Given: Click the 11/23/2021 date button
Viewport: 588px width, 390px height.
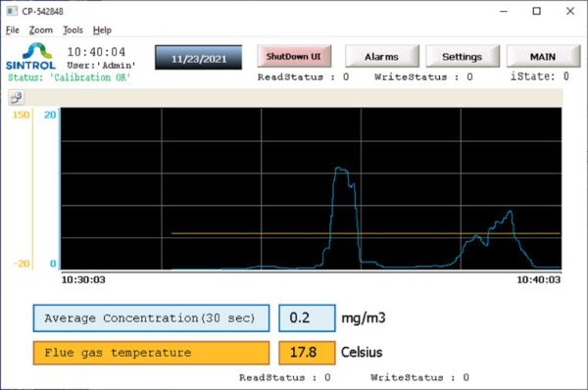Looking at the screenshot, I should [x=198, y=58].
